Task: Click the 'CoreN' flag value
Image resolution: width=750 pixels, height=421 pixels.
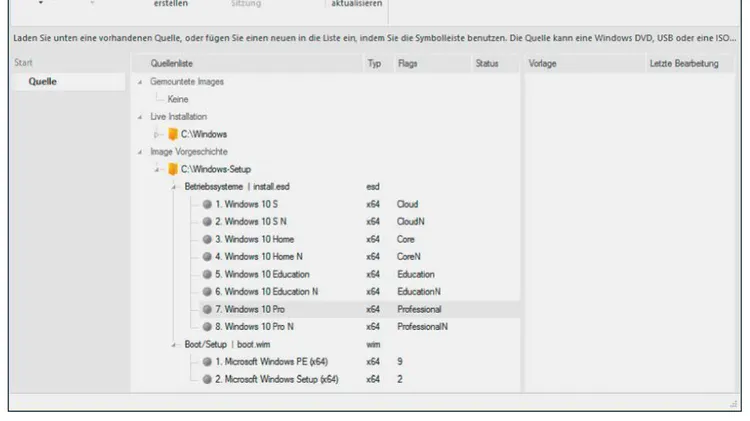Action: [x=408, y=257]
